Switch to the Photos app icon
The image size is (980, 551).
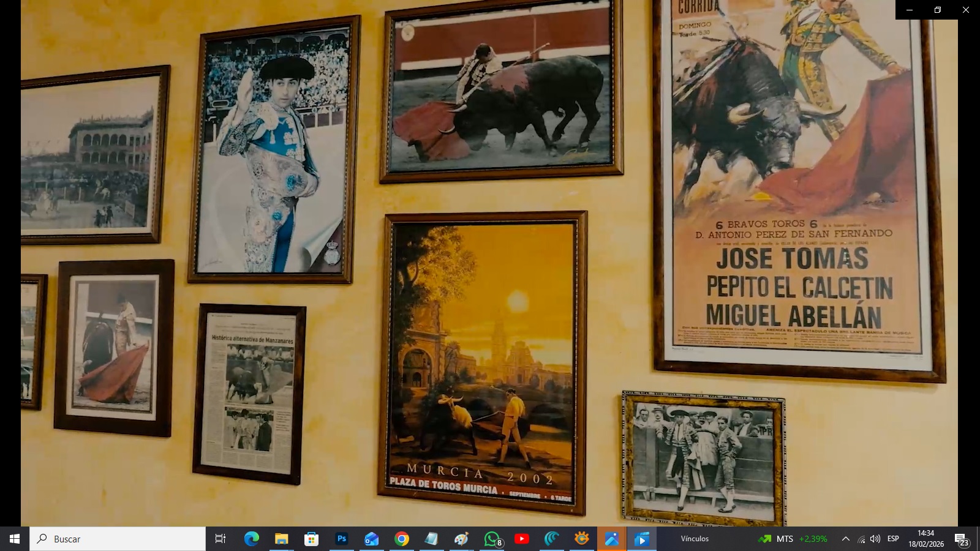point(612,539)
